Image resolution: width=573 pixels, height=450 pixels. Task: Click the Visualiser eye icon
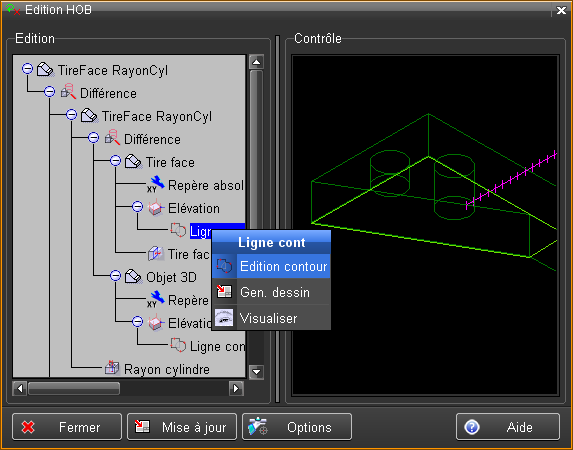click(x=224, y=318)
